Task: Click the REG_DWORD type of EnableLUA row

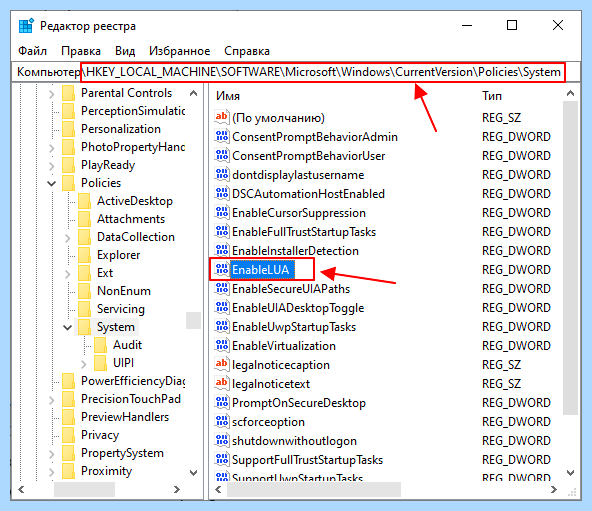Action: 516,269
